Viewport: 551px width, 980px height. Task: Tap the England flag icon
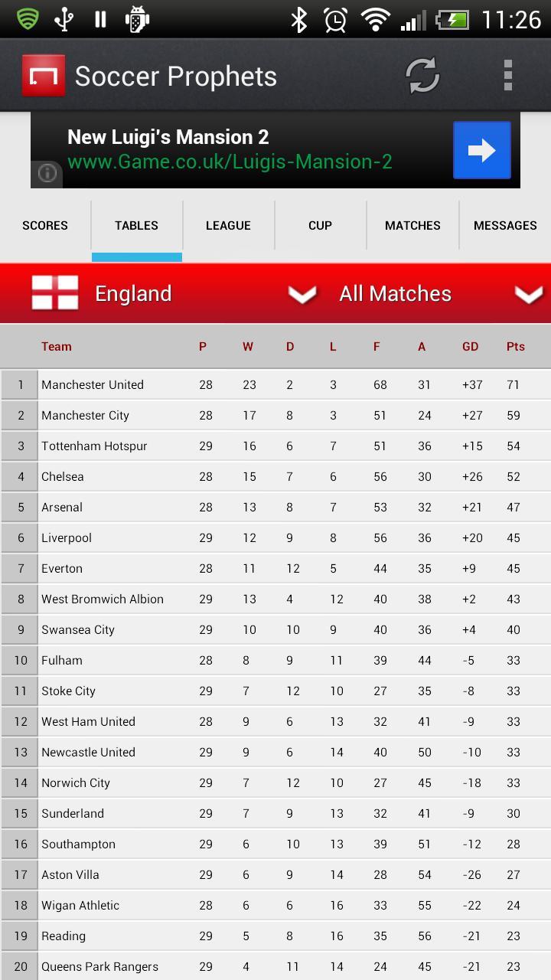(55, 293)
